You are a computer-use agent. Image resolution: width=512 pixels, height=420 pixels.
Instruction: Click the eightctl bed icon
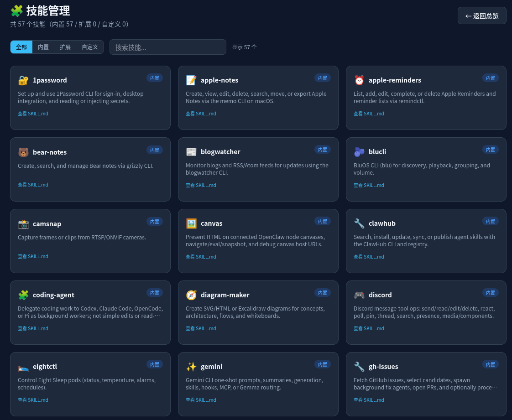tap(23, 367)
